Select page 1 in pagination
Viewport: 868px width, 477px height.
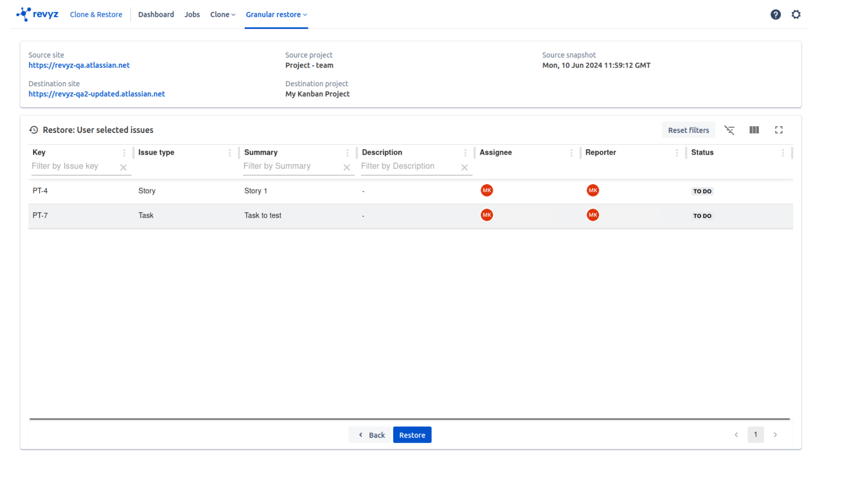point(756,435)
